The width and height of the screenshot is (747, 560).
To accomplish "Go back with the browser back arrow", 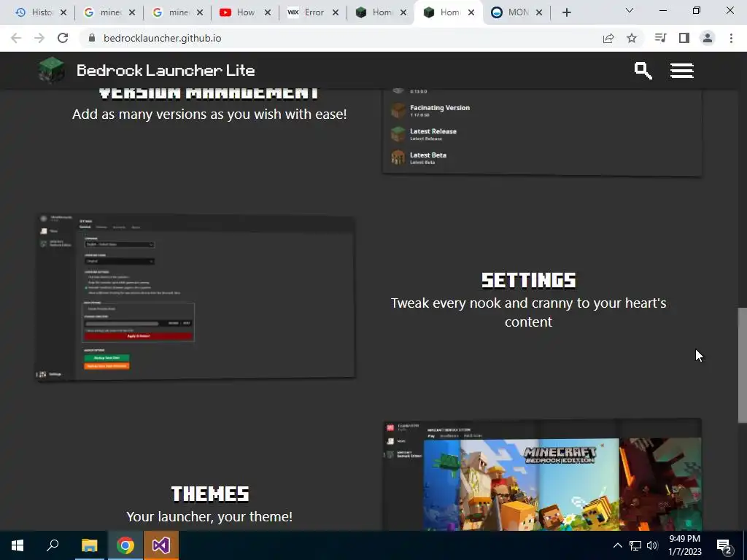I will tap(16, 38).
